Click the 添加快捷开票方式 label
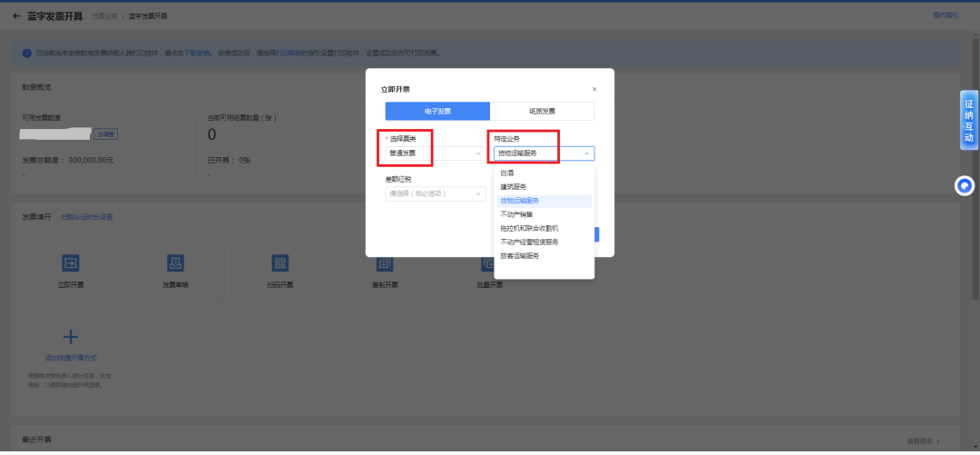The image size is (980, 455). point(71,358)
